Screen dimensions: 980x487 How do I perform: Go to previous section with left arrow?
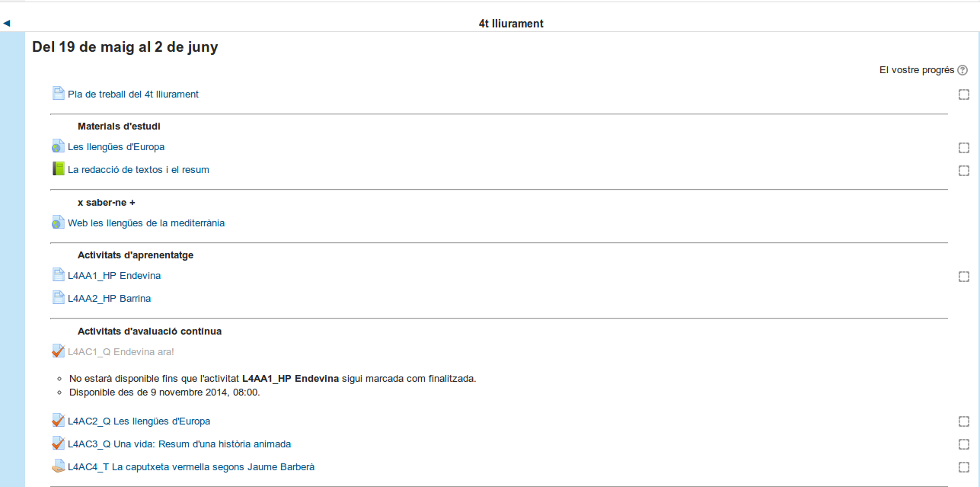pos(7,24)
